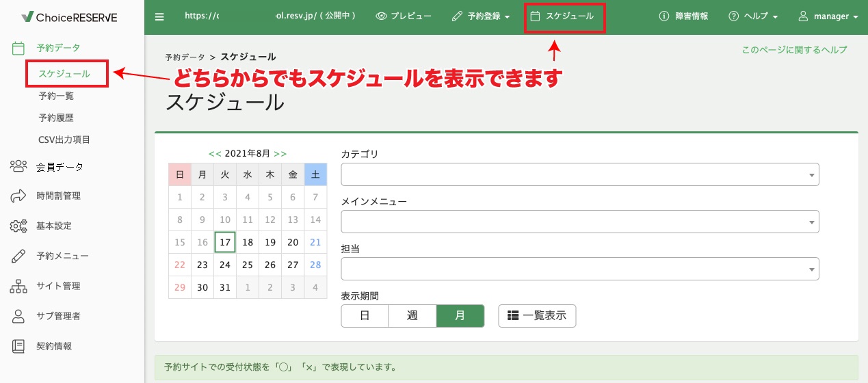Viewport: 868px width, 383px height.
Task: Click the eye icon beside プレビュー
Action: point(382,16)
